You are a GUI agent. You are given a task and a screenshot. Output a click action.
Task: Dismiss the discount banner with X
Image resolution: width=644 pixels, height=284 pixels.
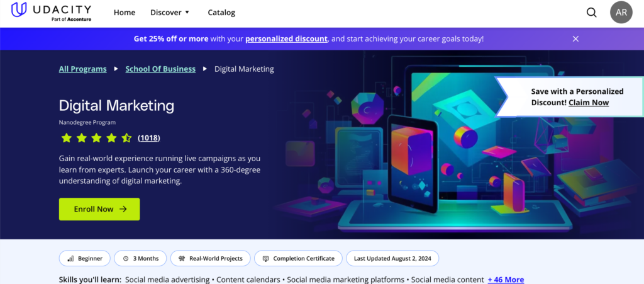point(575,39)
